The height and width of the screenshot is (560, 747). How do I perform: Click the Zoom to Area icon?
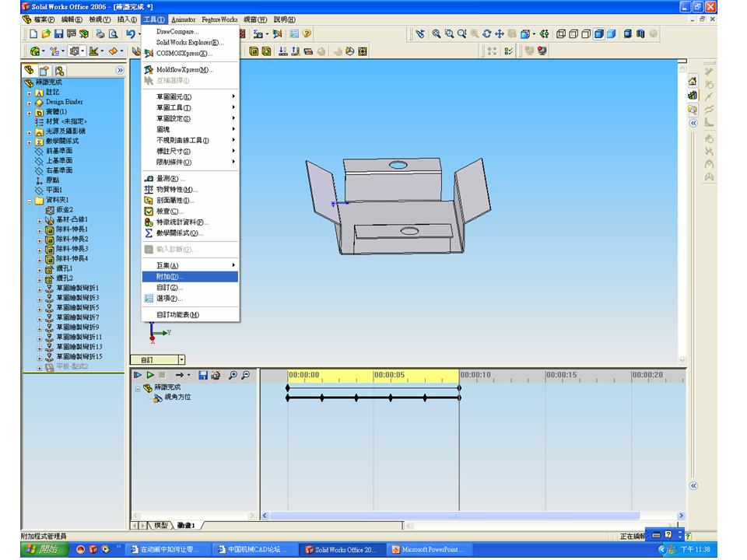449,33
